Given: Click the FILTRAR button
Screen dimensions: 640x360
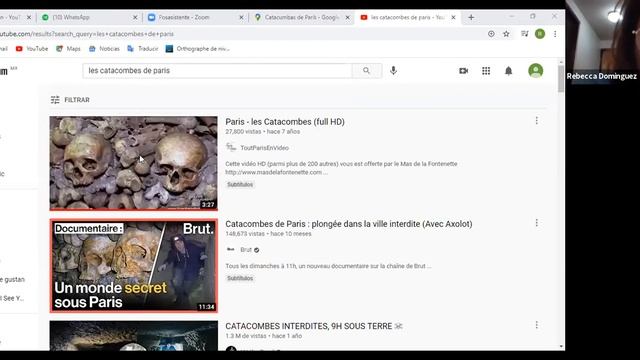Looking at the screenshot, I should pyautogui.click(x=70, y=100).
